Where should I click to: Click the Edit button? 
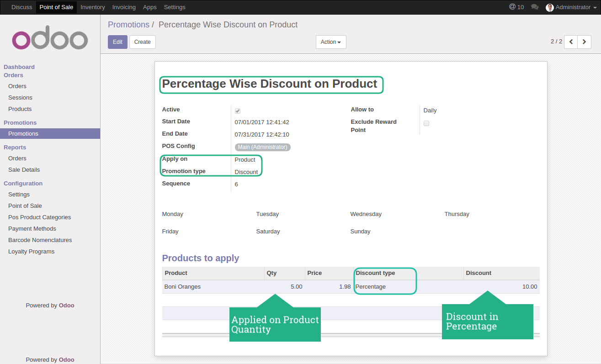pos(117,42)
